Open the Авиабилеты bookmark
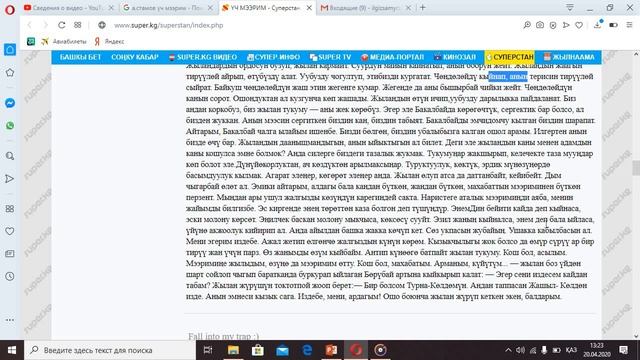Viewport: 640px width, 360px height. (x=64, y=41)
